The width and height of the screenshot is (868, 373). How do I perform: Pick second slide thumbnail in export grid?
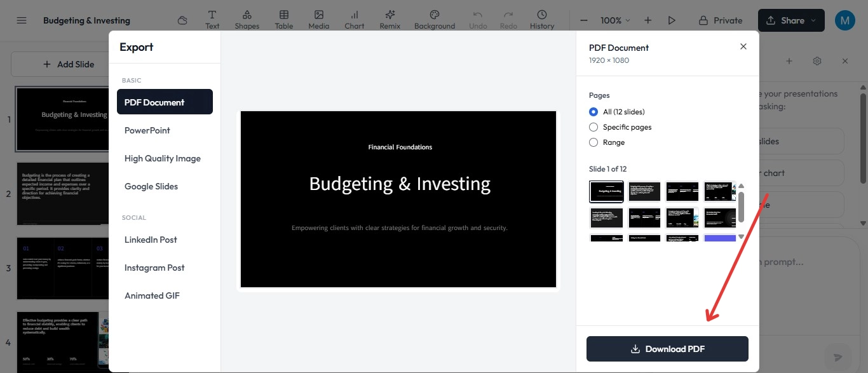pos(644,191)
